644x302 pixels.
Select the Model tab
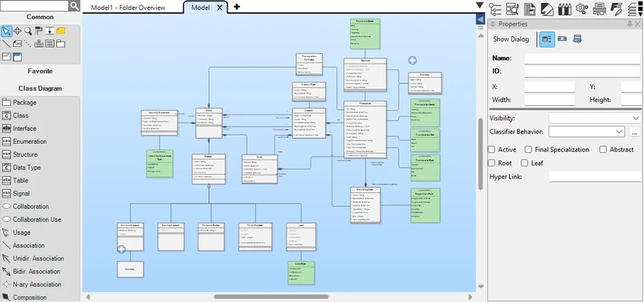pos(201,8)
